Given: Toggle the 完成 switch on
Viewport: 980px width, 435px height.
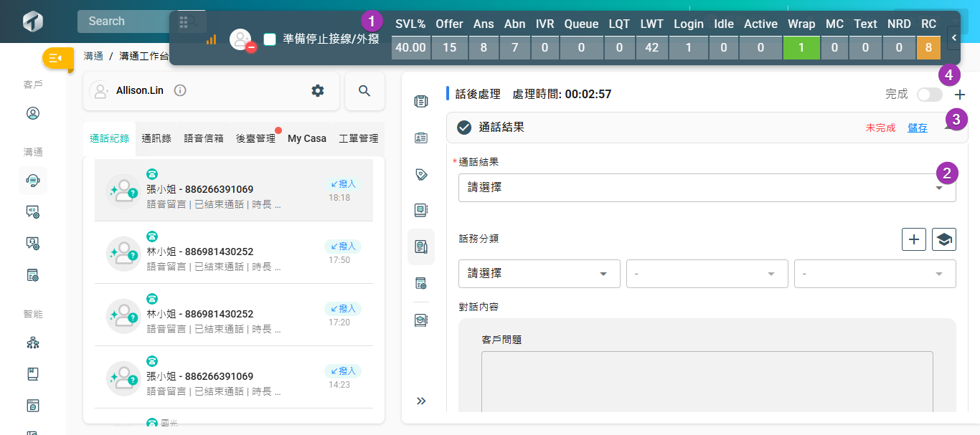Looking at the screenshot, I should pyautogui.click(x=929, y=95).
